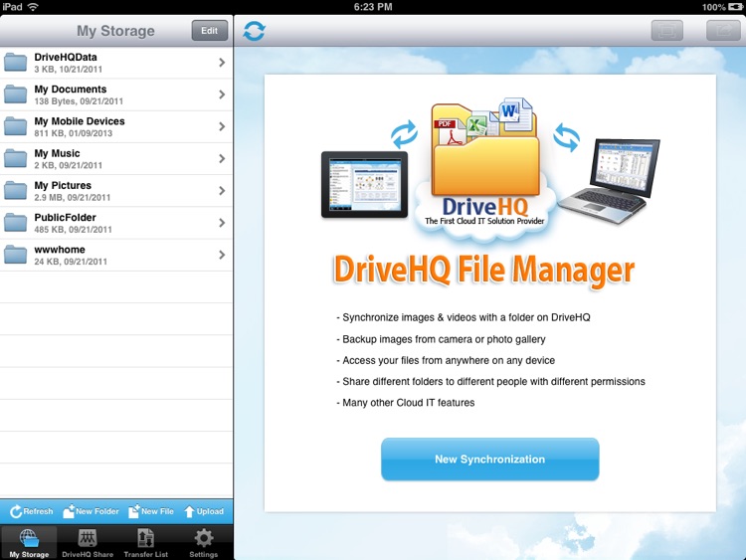Select the 'My Music' folder name text
Screen dimensions: 746x560
pyautogui.click(x=57, y=153)
